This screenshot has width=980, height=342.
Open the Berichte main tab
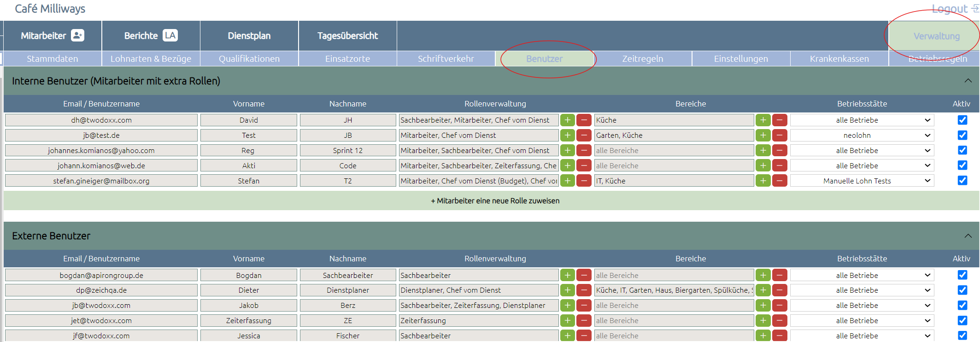(x=151, y=35)
